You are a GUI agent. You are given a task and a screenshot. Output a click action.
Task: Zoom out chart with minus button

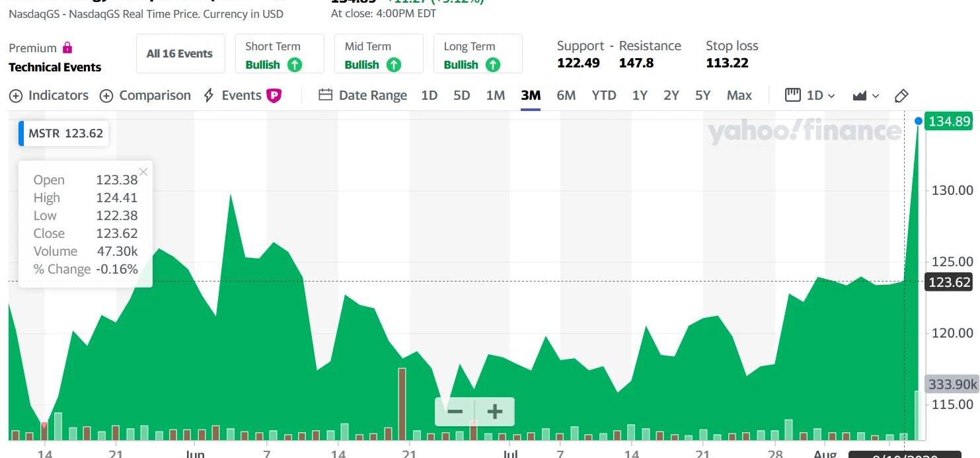click(455, 412)
